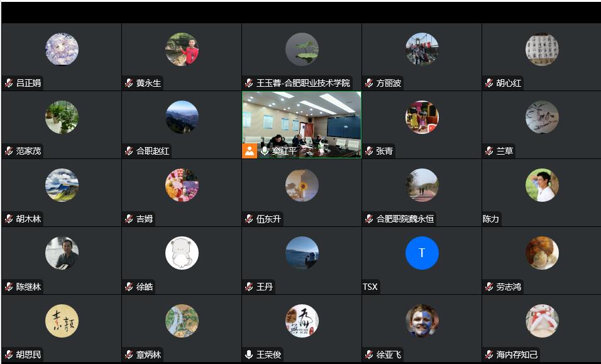Click muted mic icon beside 海内存知己
The image size is (601, 364).
coord(489,355)
